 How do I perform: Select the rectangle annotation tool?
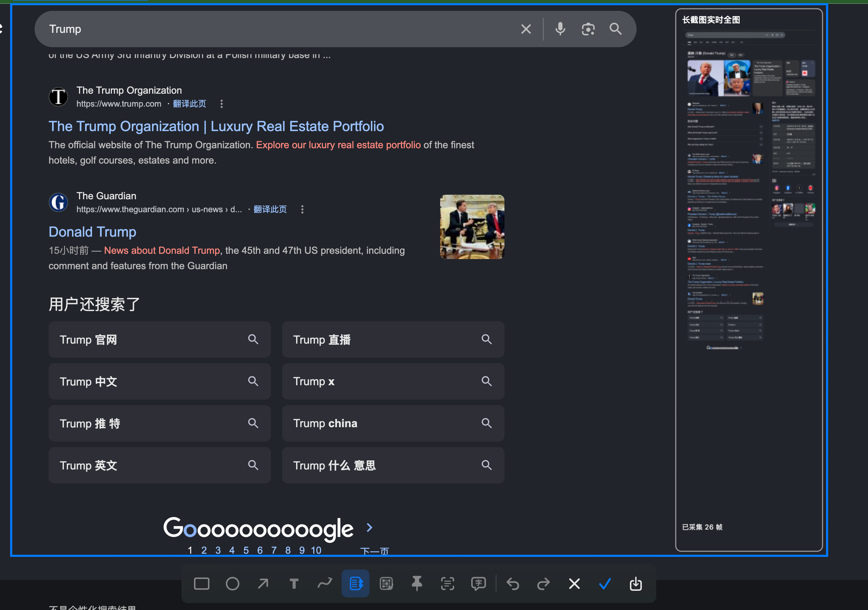tap(201, 583)
